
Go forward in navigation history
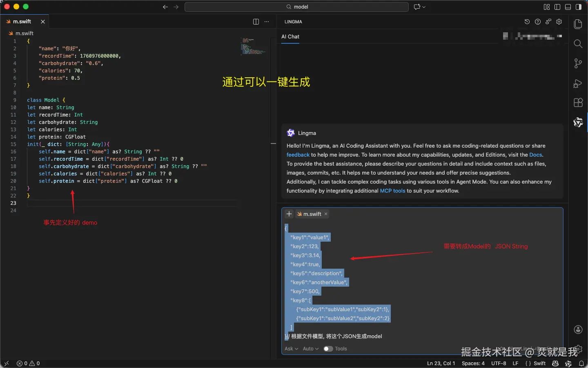(176, 7)
